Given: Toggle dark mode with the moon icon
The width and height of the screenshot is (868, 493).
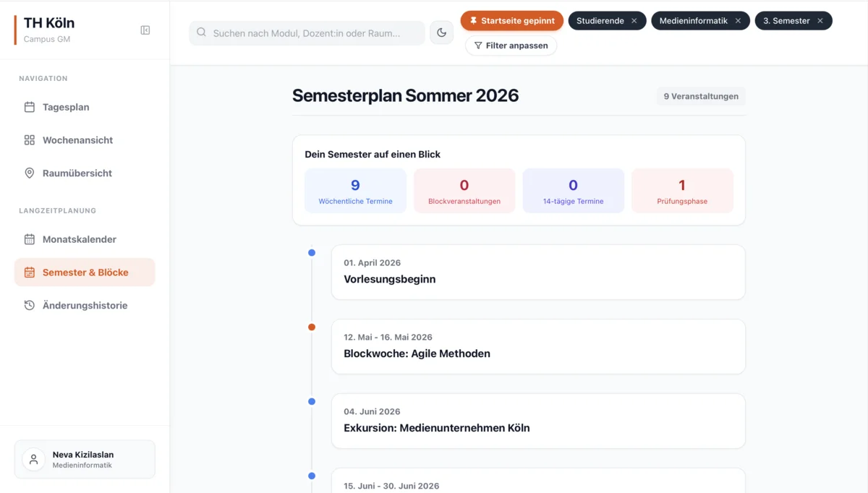Looking at the screenshot, I should click(x=441, y=33).
